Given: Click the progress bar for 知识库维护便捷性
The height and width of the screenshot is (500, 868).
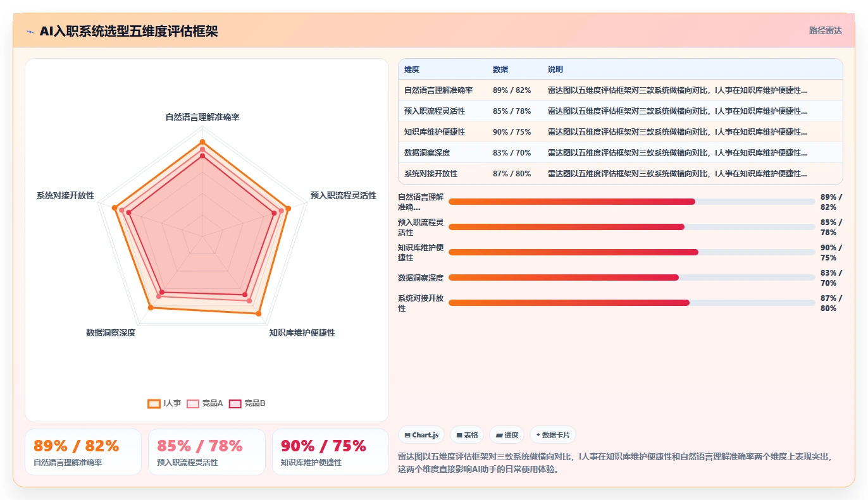Looking at the screenshot, I should click(x=632, y=252).
